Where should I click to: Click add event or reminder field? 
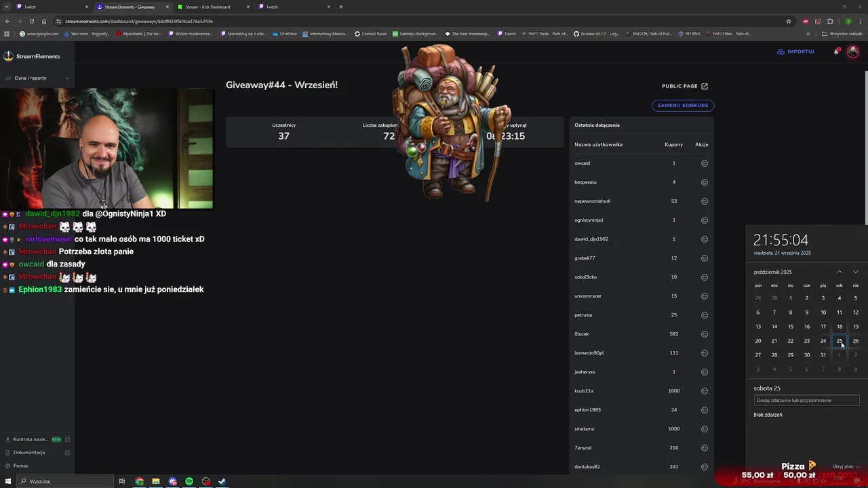pos(807,401)
